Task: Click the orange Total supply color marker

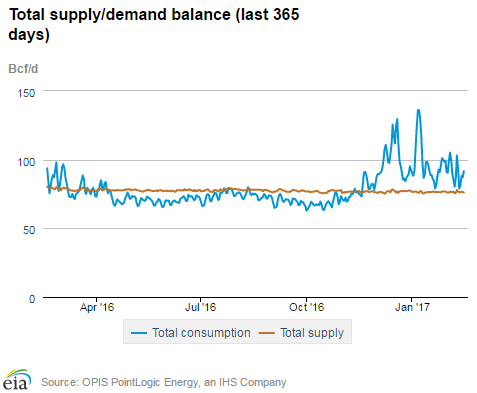Action: pos(267,333)
